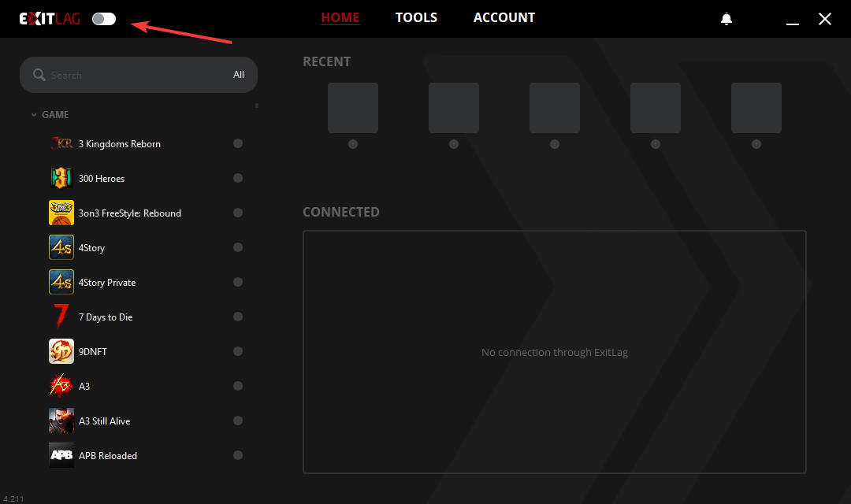Click the 7 Days to Die icon
This screenshot has height=504, width=851.
tap(61, 317)
